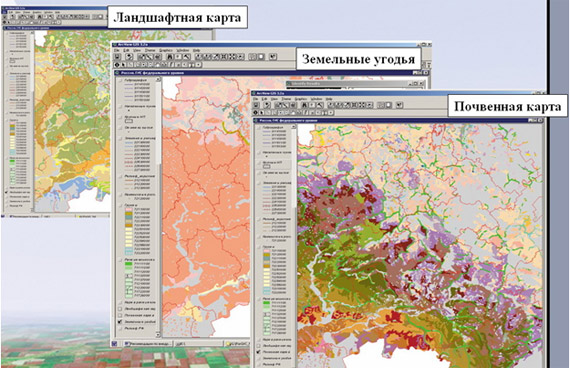Click legend scroll-down arrow in Земельные угодья window

(x=158, y=334)
